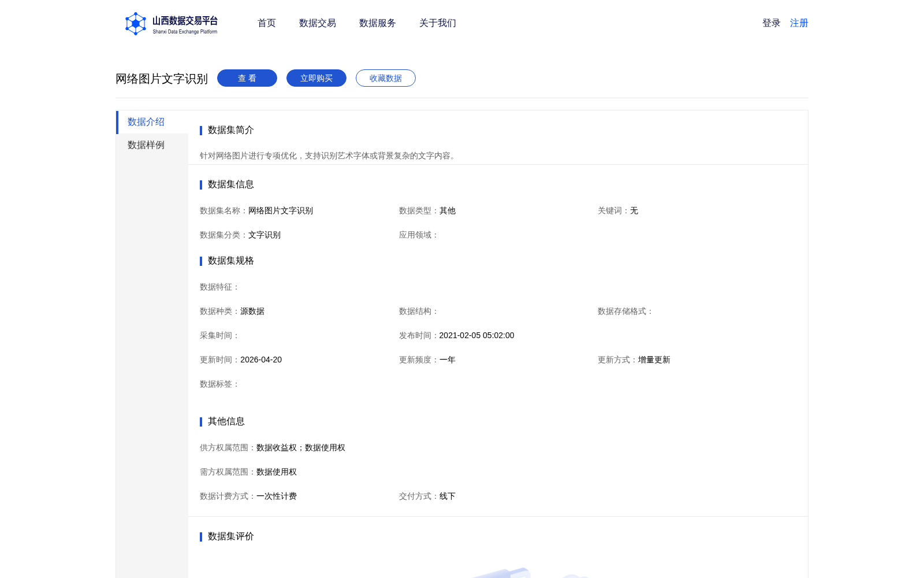This screenshot has height=578, width=924.
Task: Click the 数据类型 value 其他
Action: 448,211
